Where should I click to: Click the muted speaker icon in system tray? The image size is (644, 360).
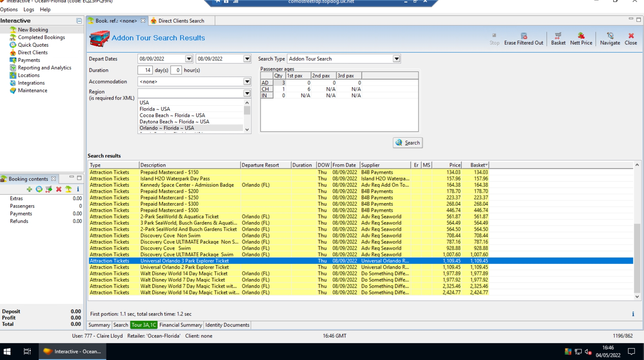tap(588, 352)
